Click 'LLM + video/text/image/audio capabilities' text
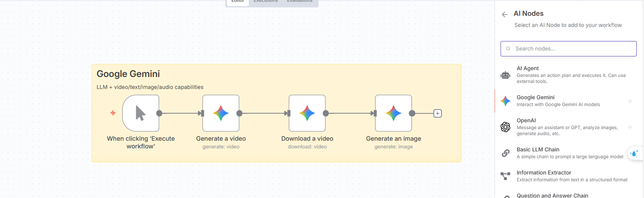 (x=150, y=87)
